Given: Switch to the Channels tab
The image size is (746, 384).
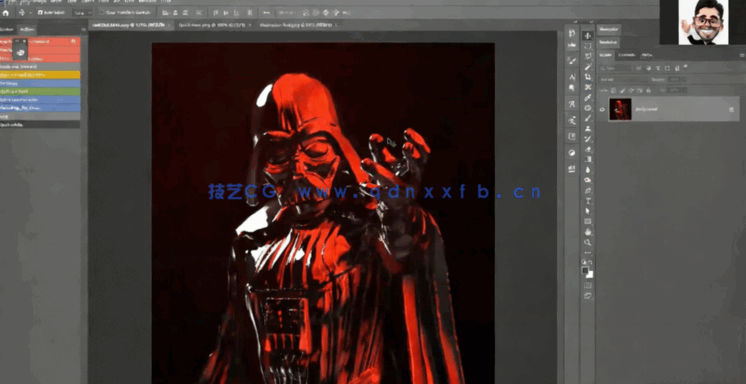Looking at the screenshot, I should pos(627,56).
